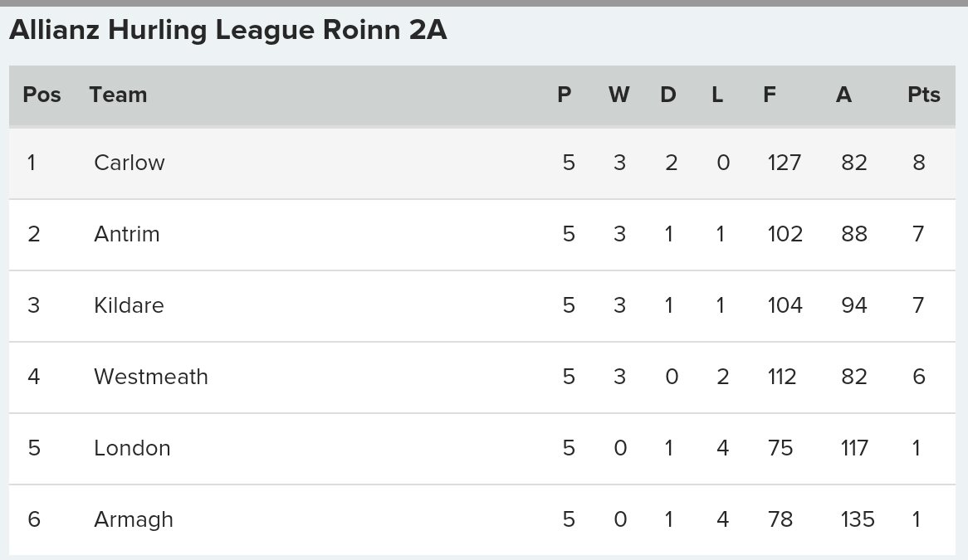Select the Kildare team name
Viewport: 968px width, 560px height.
129,305
